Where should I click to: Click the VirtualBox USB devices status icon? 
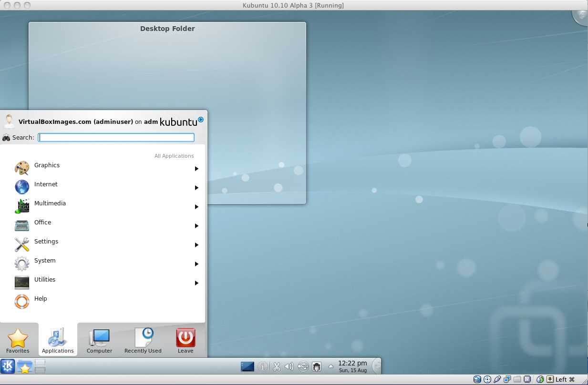tap(497, 379)
